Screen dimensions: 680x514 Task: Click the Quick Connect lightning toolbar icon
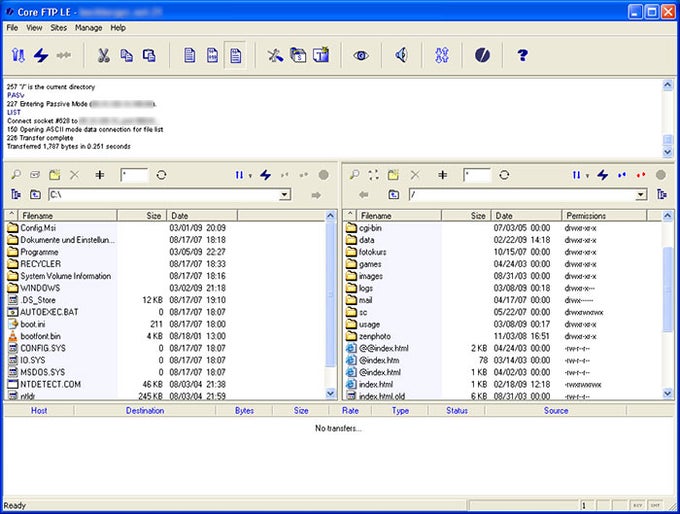pos(41,56)
